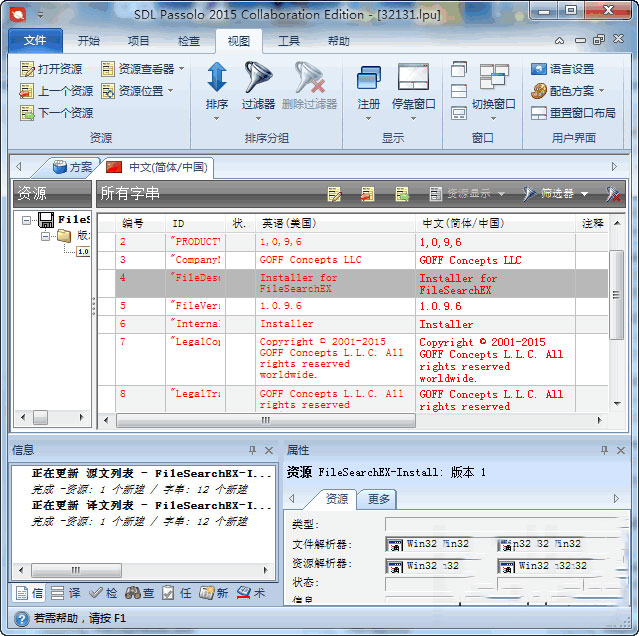Screen dimensions: 639x636
Task: Open the 检 check output tab
Action: tap(103, 593)
